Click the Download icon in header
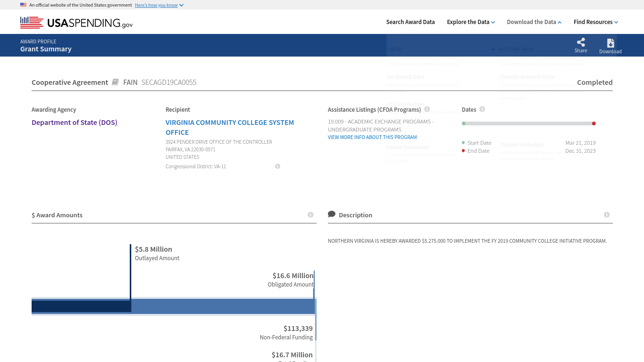 tap(611, 43)
